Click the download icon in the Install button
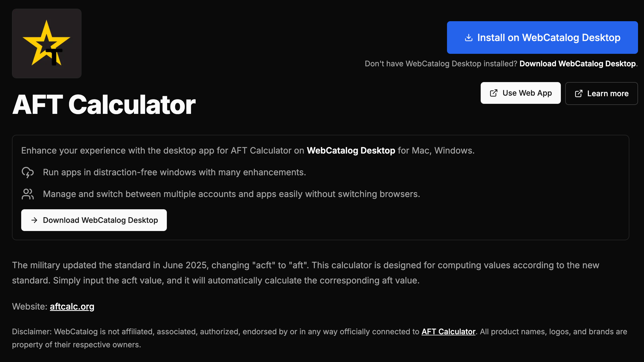This screenshot has height=362, width=644. coord(468,38)
